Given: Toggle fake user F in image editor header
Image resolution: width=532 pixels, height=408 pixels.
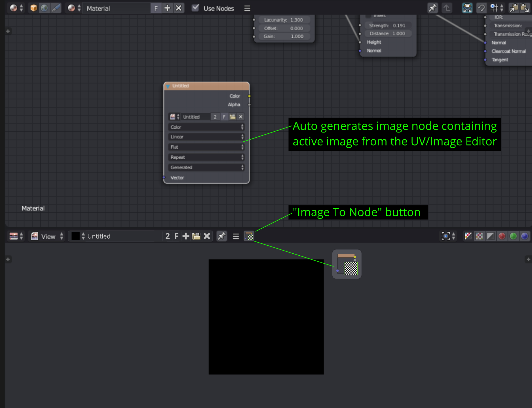Looking at the screenshot, I should click(x=176, y=236).
